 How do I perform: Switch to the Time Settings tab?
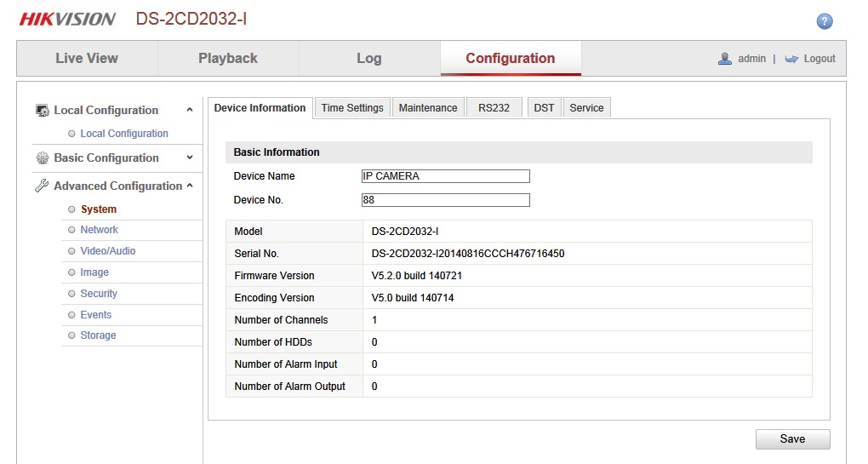point(352,107)
